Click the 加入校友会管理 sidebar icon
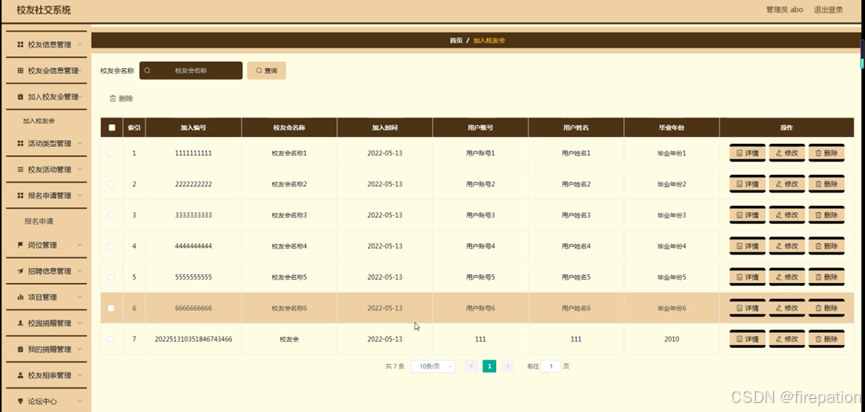Image resolution: width=865 pixels, height=412 pixels. [x=20, y=97]
